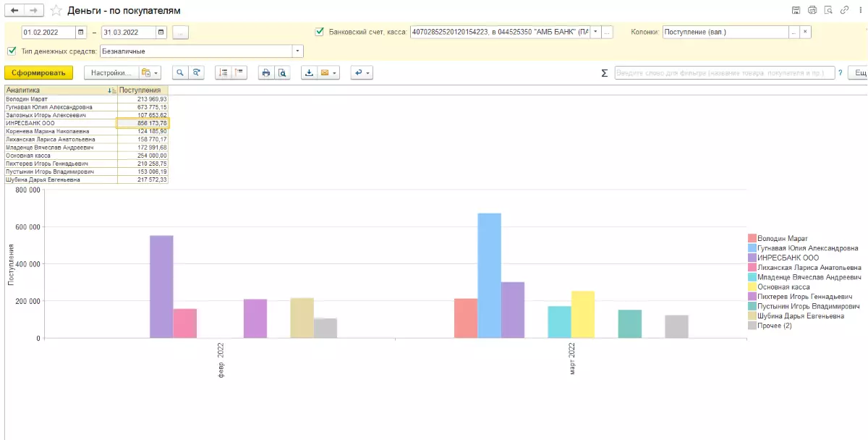The width and height of the screenshot is (868, 440).
Task: Open calendar picker for start date 01.02.2022
Action: (x=82, y=33)
